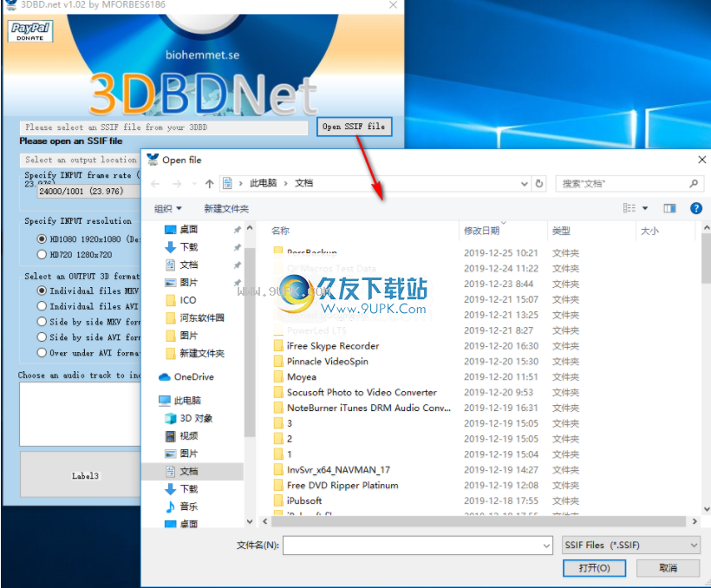Open the input frame rate combo box
The width and height of the screenshot is (711, 588).
88,191
